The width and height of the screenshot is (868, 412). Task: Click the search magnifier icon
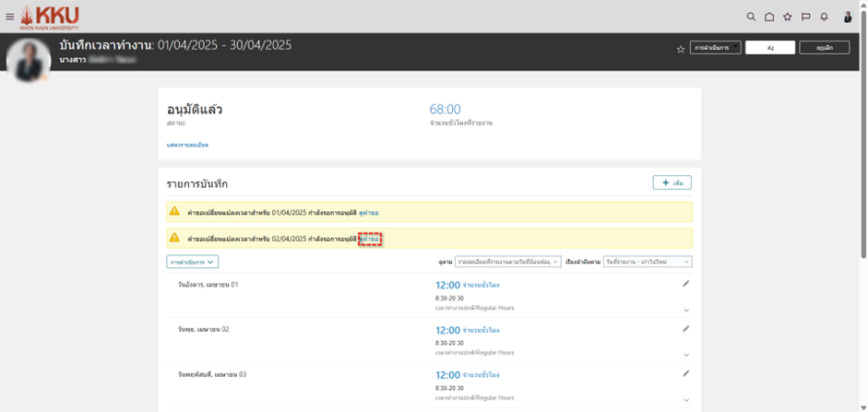coord(751,17)
